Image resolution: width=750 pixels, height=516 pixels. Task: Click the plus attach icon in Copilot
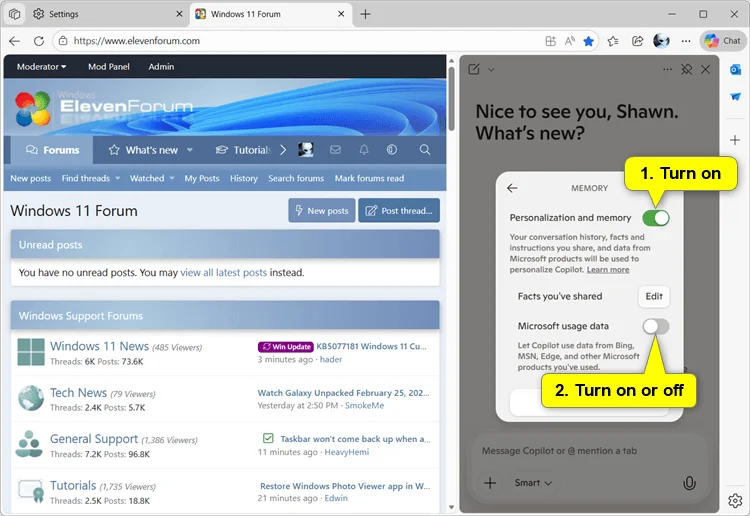coord(490,483)
